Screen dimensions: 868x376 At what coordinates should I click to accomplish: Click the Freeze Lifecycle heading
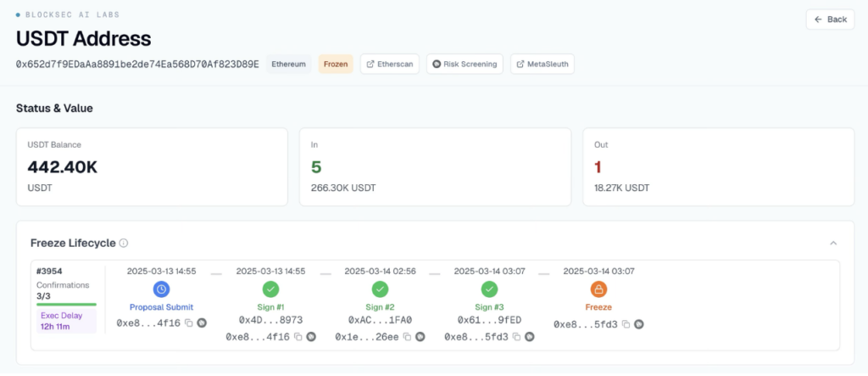pos(73,243)
